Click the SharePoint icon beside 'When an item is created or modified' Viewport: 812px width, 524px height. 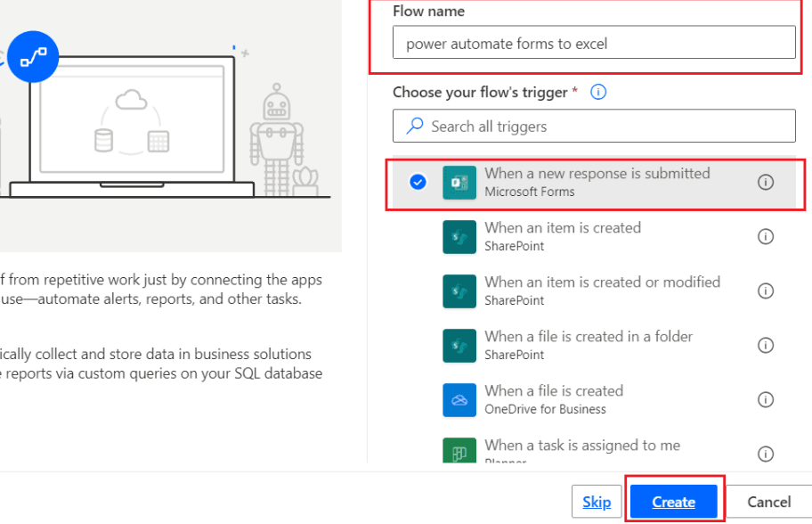point(459,291)
